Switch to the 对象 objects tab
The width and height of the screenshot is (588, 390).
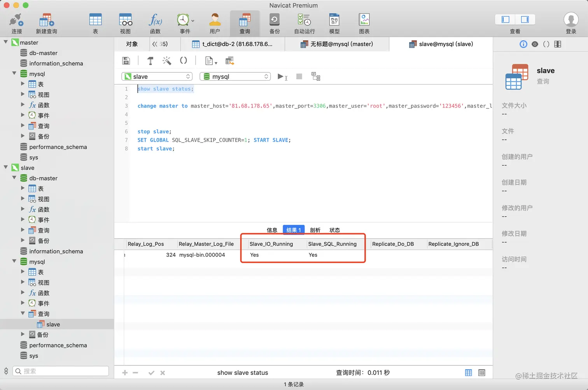[x=132, y=44]
